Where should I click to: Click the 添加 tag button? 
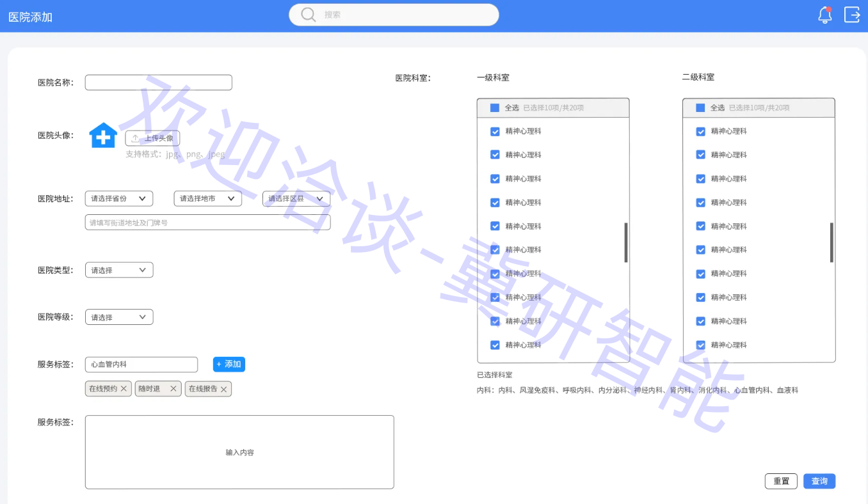(229, 365)
